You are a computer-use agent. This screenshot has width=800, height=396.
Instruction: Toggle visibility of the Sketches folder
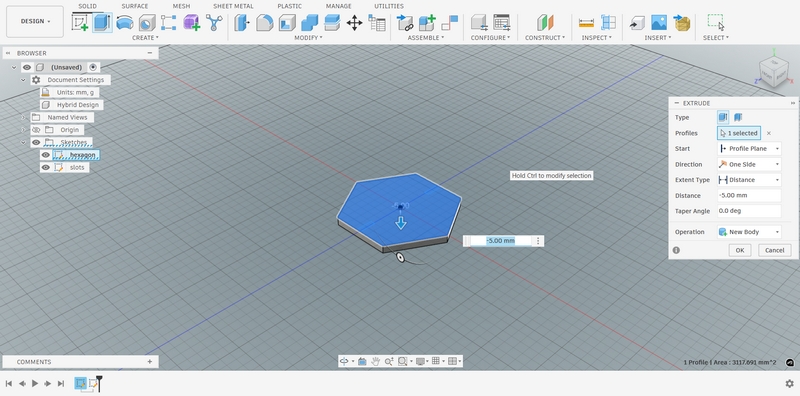(36, 142)
